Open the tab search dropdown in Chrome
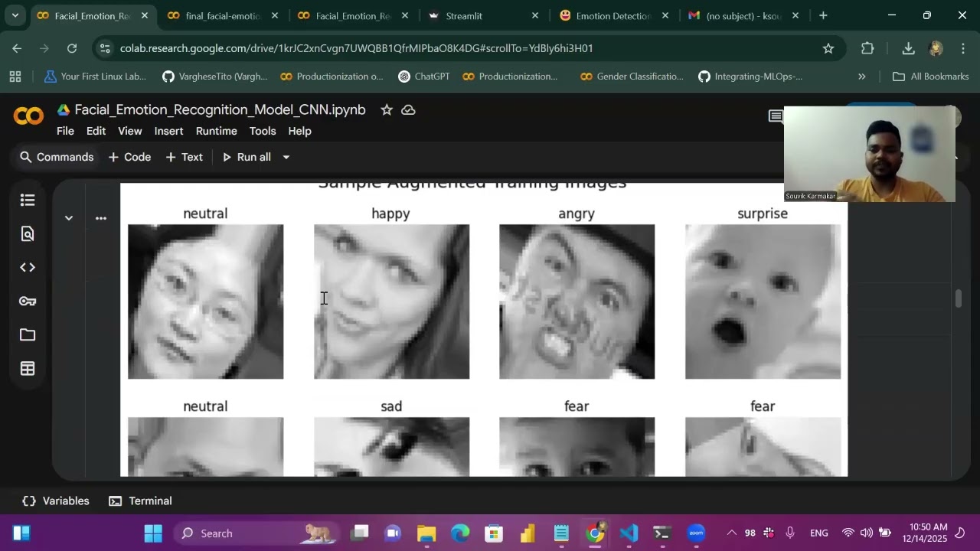Viewport: 980px width, 551px height. (15, 15)
